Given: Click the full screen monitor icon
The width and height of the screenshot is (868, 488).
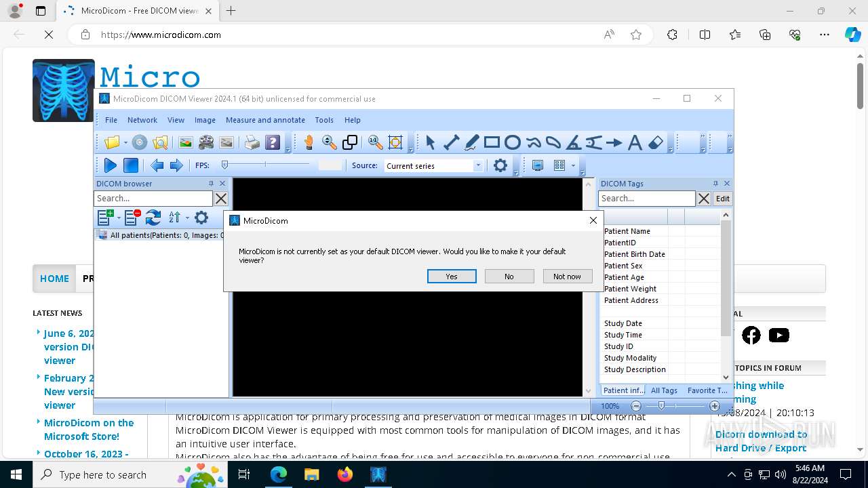Looking at the screenshot, I should tap(538, 165).
